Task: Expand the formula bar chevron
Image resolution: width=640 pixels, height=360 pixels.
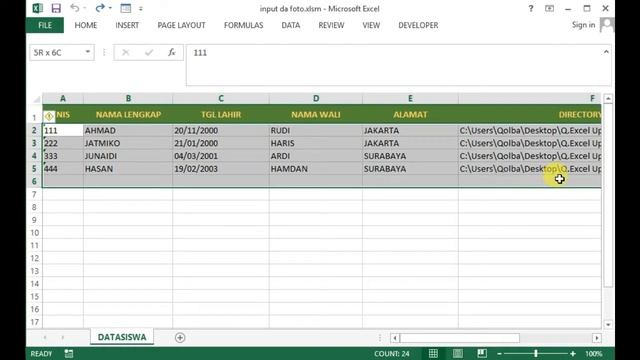Action: point(606,52)
